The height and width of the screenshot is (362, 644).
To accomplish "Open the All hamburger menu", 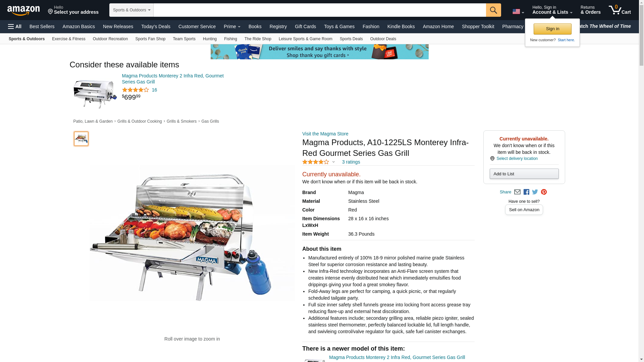I will [x=15, y=26].
